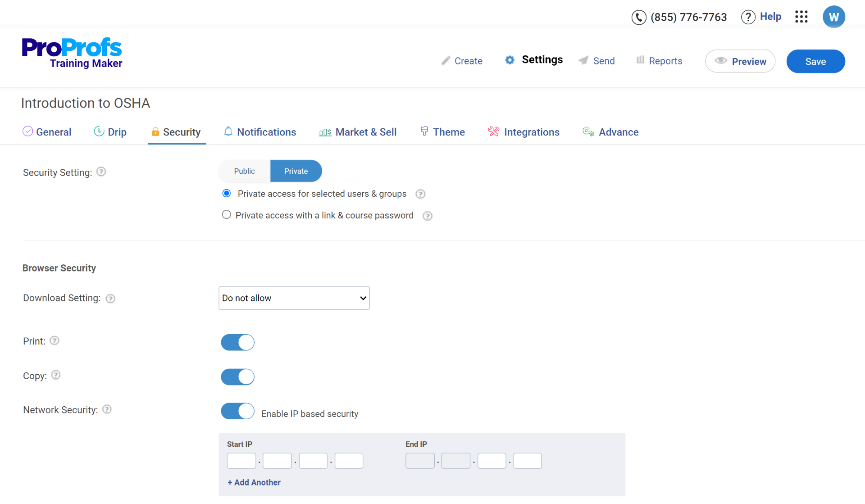The width and height of the screenshot is (865, 504).
Task: Toggle the Copy browser security off
Action: coord(237,377)
